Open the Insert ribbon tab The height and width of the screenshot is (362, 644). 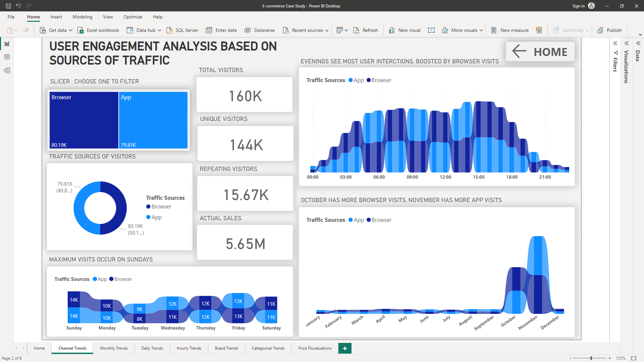coord(56,17)
